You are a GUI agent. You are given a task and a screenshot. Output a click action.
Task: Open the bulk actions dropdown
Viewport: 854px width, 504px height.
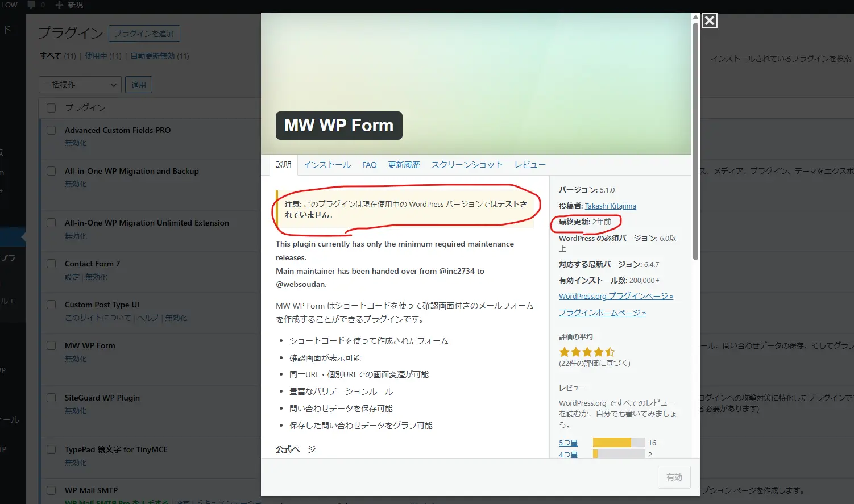pos(80,85)
